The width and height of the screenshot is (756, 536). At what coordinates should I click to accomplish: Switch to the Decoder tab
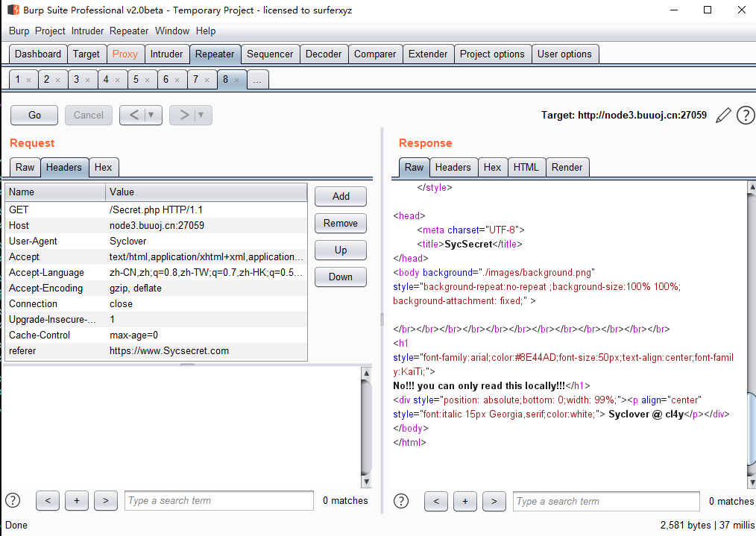point(324,54)
